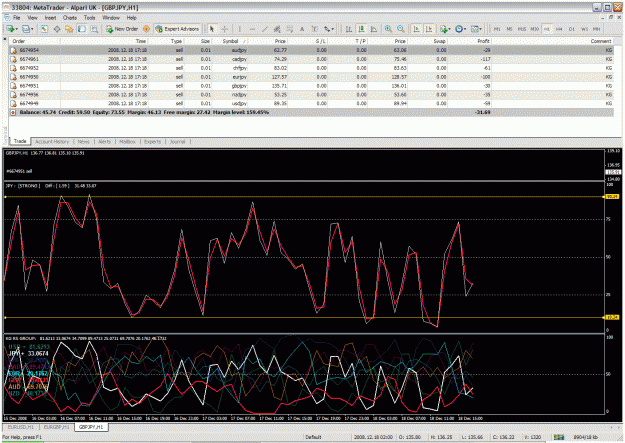Select the M1 timeframe button

click(x=497, y=29)
